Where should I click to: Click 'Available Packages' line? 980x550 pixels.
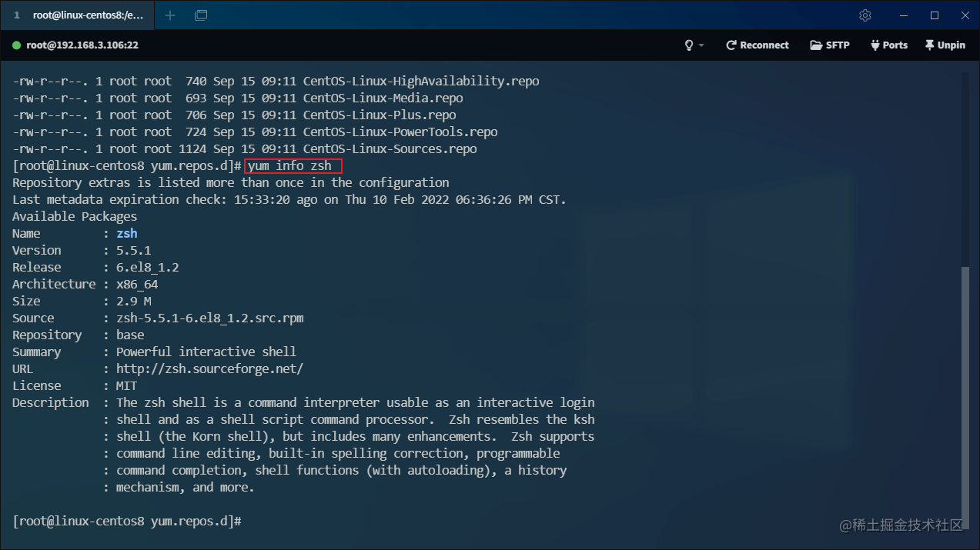point(75,217)
